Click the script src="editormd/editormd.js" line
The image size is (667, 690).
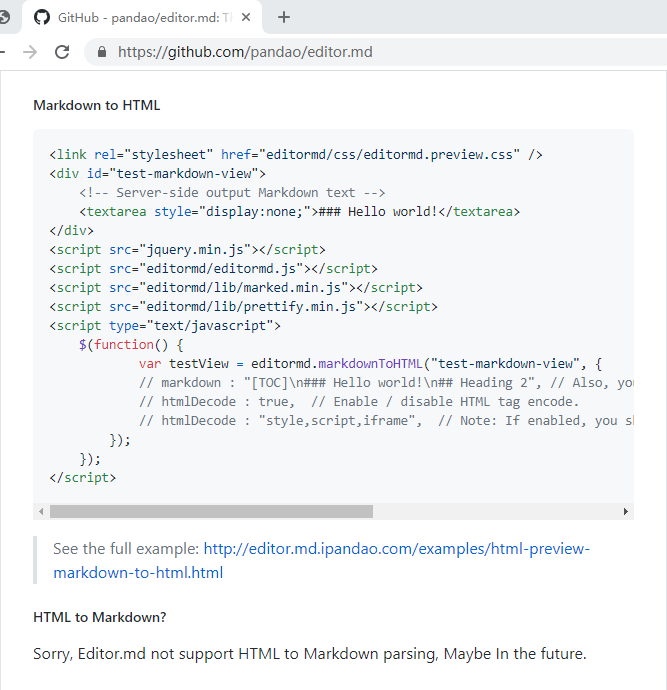(213, 268)
